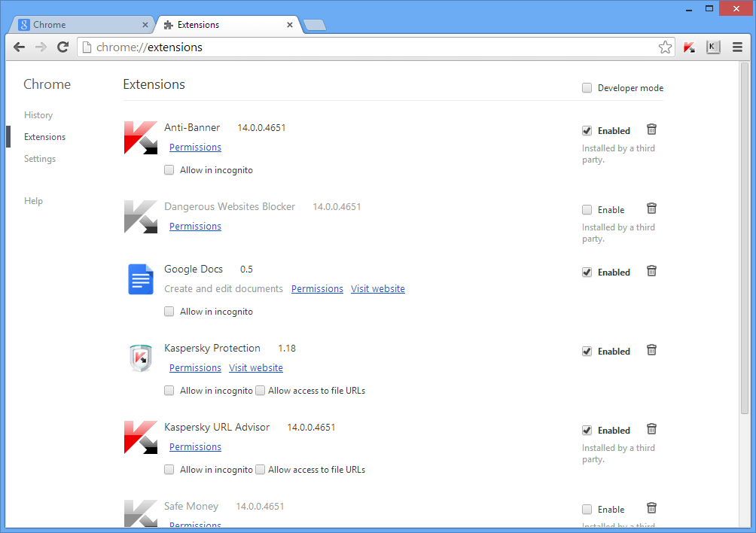Uncheck Enabled for Kaspersky URL Advisor
756x533 pixels.
(587, 431)
